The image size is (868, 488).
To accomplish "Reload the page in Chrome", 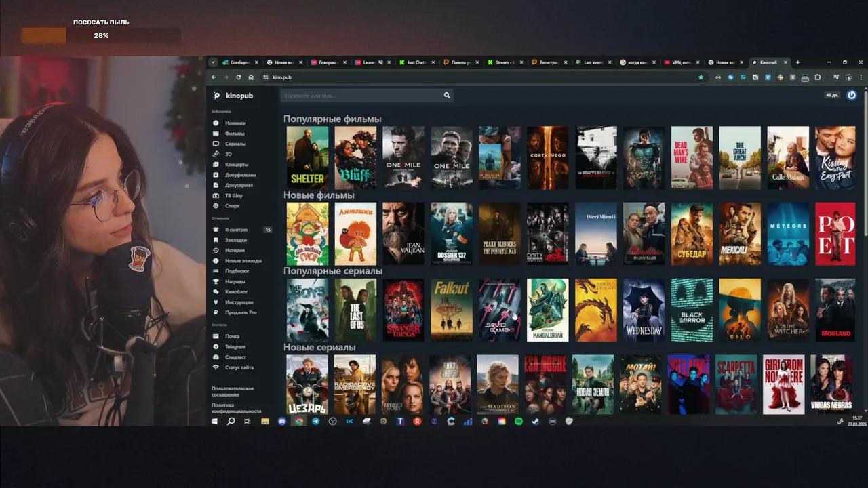I will (x=238, y=77).
